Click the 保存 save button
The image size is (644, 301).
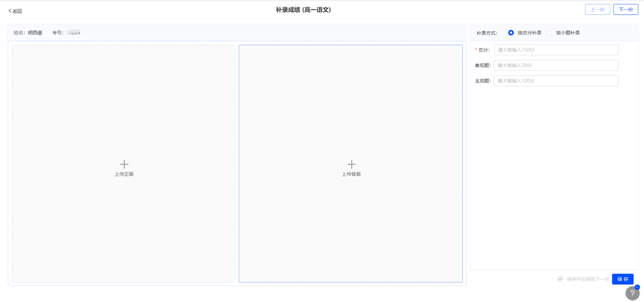point(623,279)
